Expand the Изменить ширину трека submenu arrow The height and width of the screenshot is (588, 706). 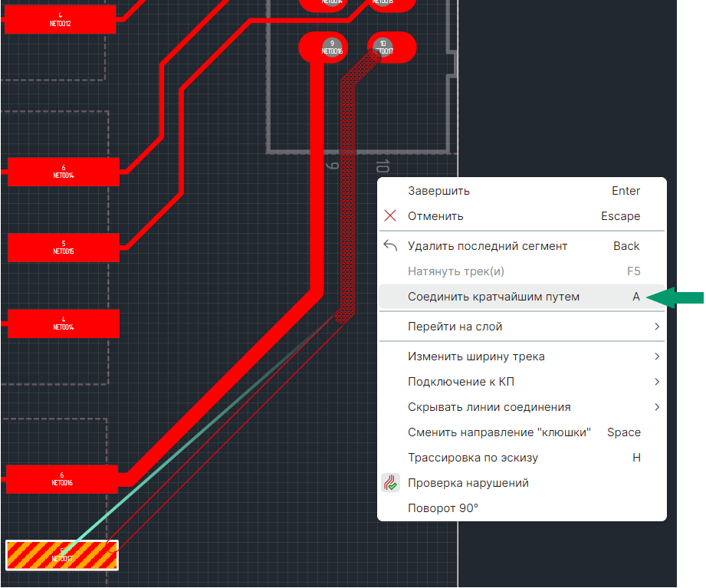[657, 356]
